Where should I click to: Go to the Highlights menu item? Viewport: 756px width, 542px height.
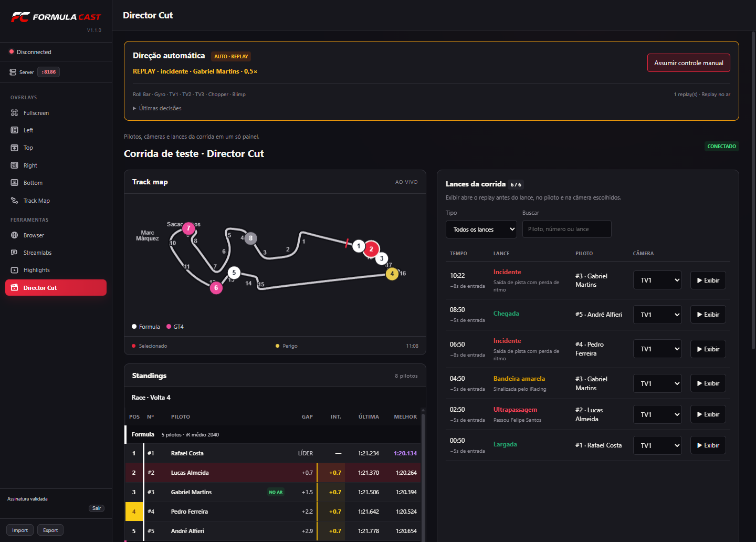[56, 270]
